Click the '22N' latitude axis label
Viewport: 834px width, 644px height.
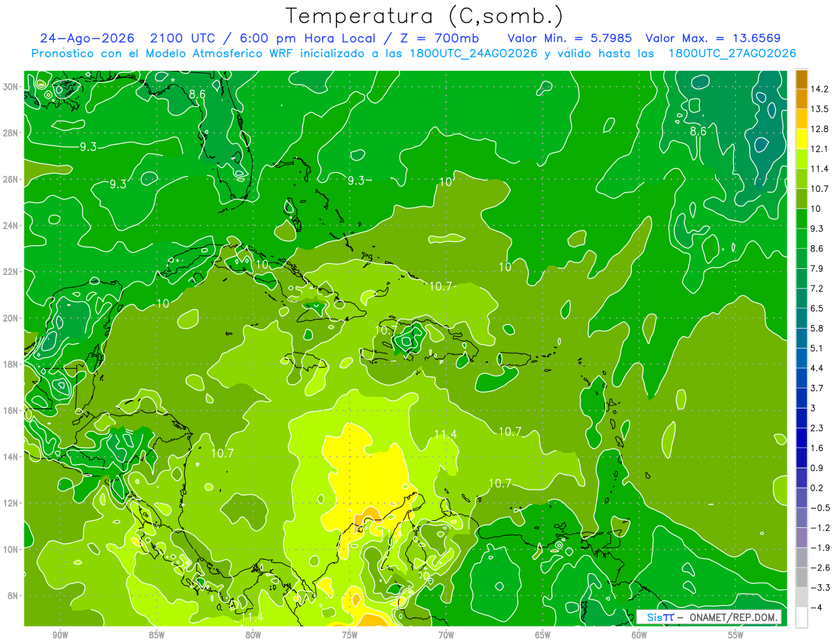12,272
